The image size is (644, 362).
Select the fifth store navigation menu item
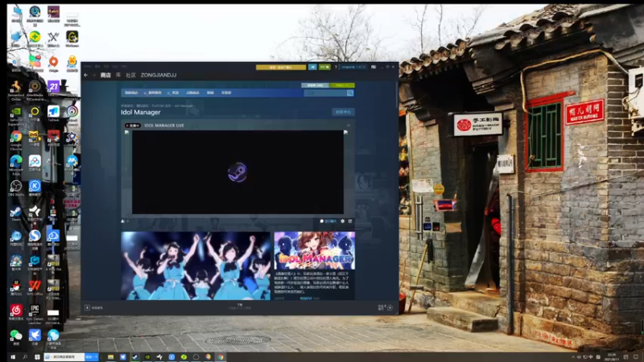click(210, 93)
